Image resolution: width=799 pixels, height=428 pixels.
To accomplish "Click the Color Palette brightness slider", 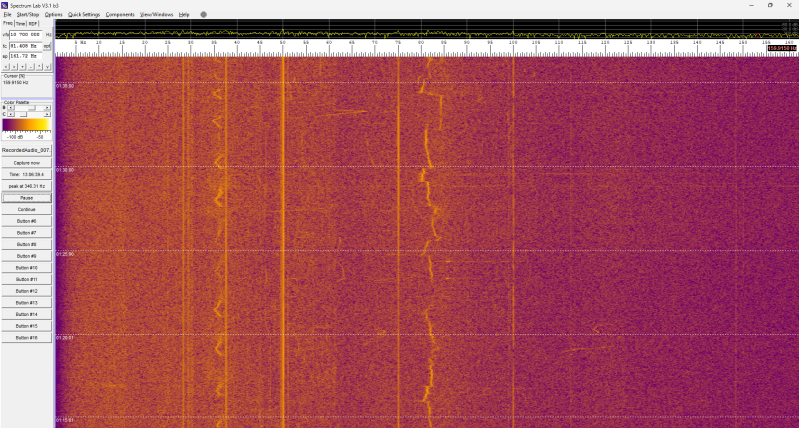I will [28, 107].
